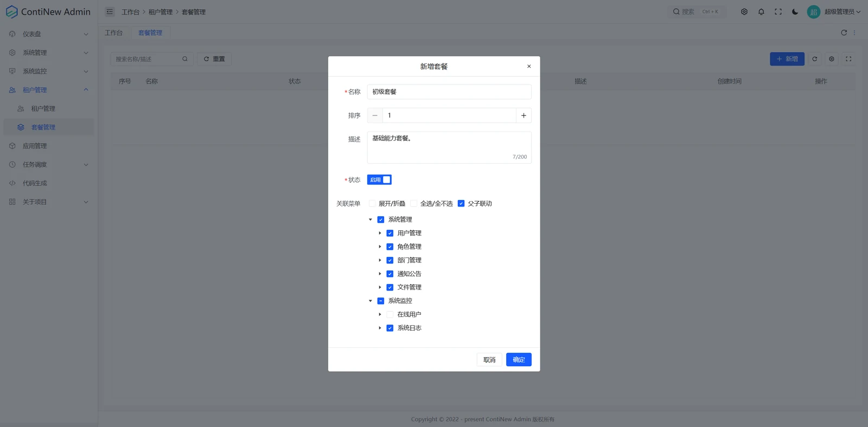The image size is (868, 427).
Task: Click the 取消 button
Action: [489, 360]
